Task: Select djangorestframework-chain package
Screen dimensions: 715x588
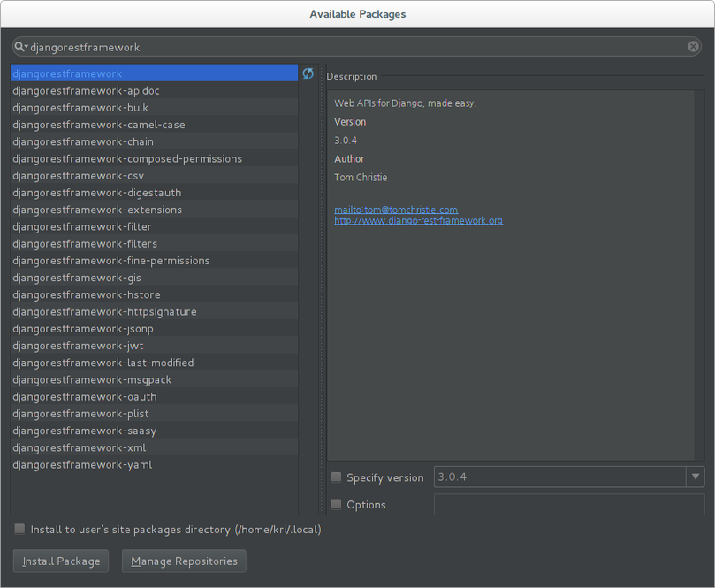Action: [154, 141]
